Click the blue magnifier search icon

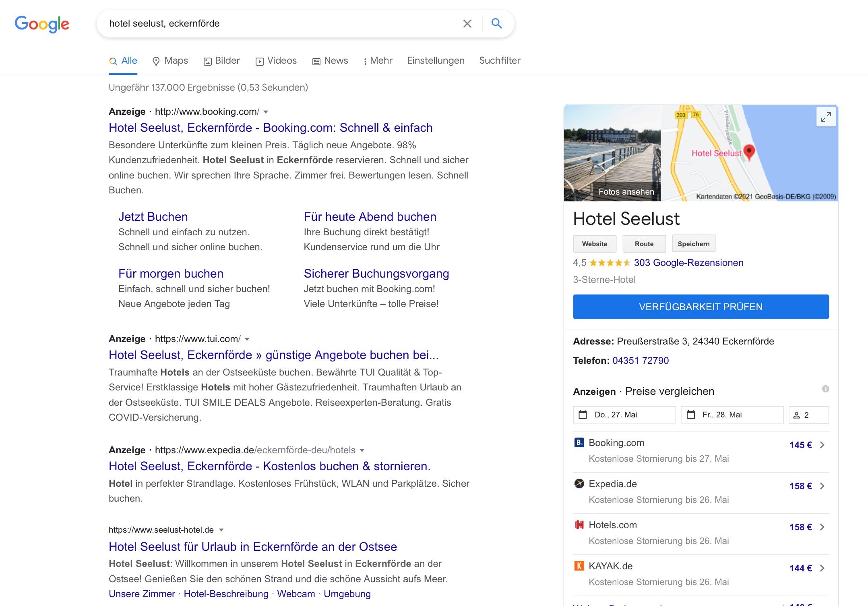496,24
